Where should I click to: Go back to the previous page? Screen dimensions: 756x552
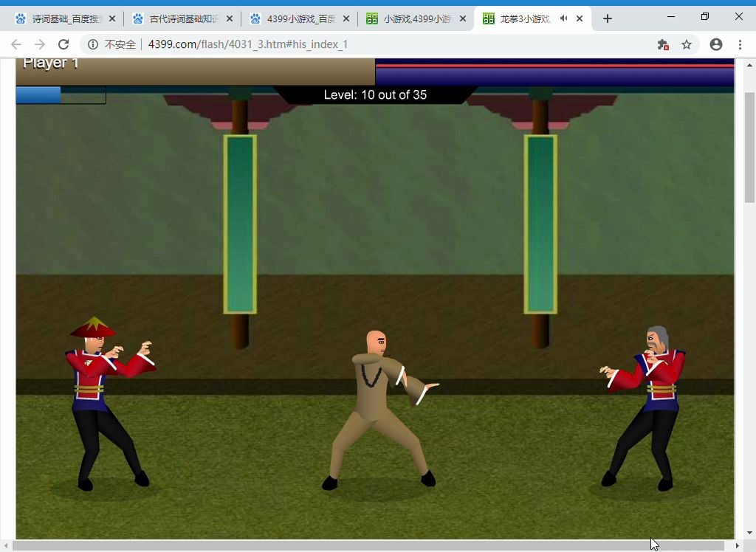click(16, 44)
